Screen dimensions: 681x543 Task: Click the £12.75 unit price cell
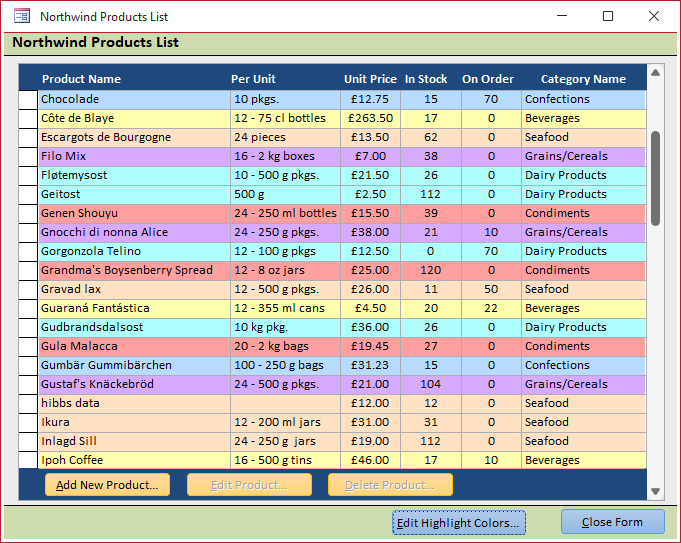[370, 99]
